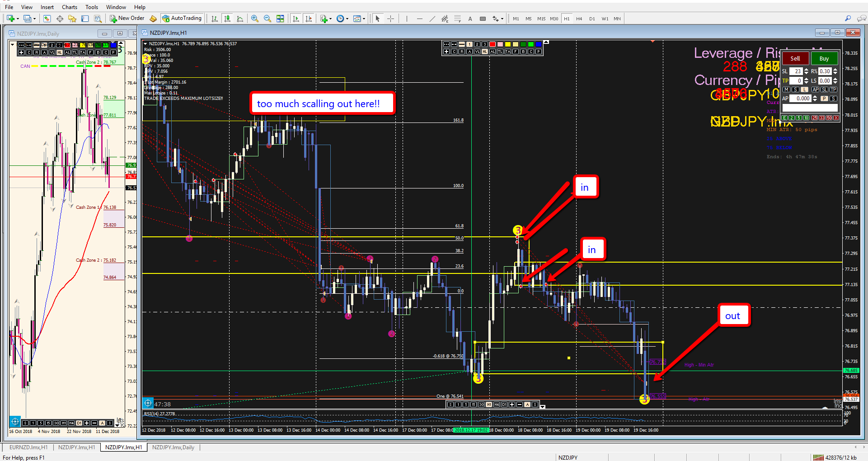Image resolution: width=868 pixels, height=461 pixels.
Task: Select the Cursor arrow tool
Action: click(378, 19)
